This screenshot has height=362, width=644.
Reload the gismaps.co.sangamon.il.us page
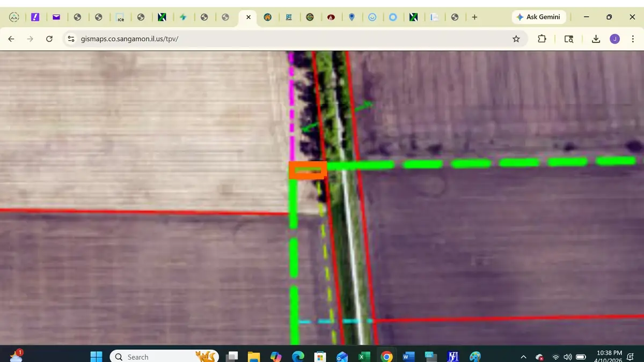pos(49,39)
